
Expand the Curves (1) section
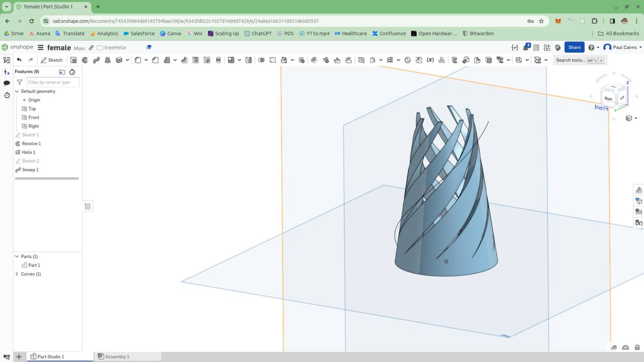click(17, 274)
